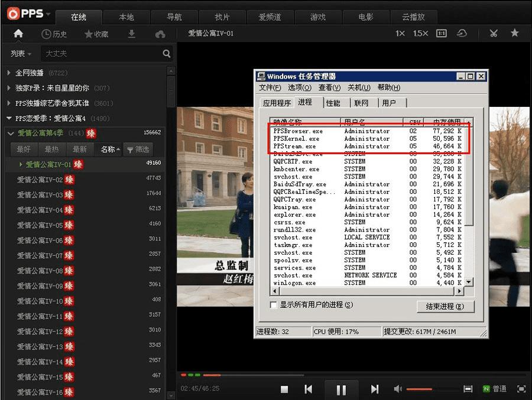Click Task Manager process list down arrow
This screenshot has height=400, width=532.
469,282
